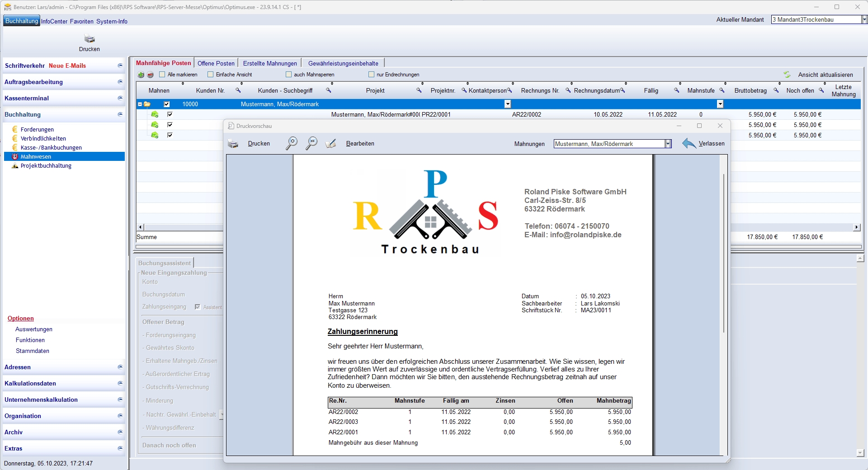
Task: Click the search icon of the Projekt column
Action: pos(419,90)
